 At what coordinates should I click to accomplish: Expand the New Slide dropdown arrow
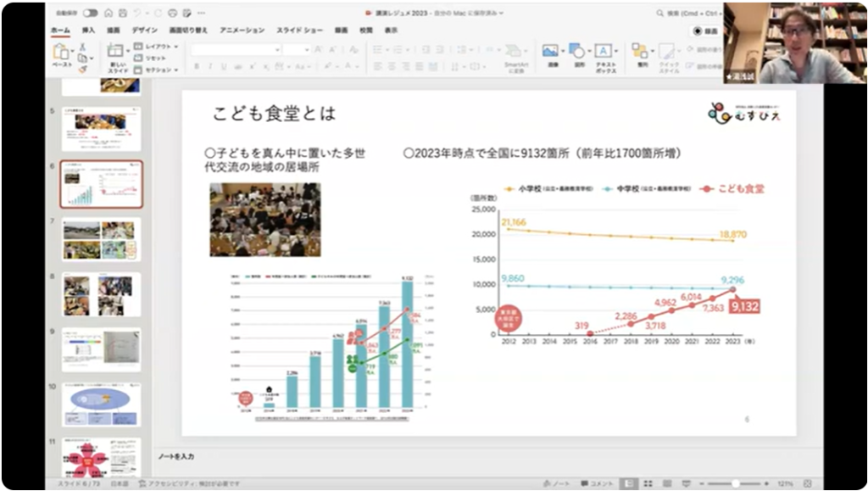128,52
